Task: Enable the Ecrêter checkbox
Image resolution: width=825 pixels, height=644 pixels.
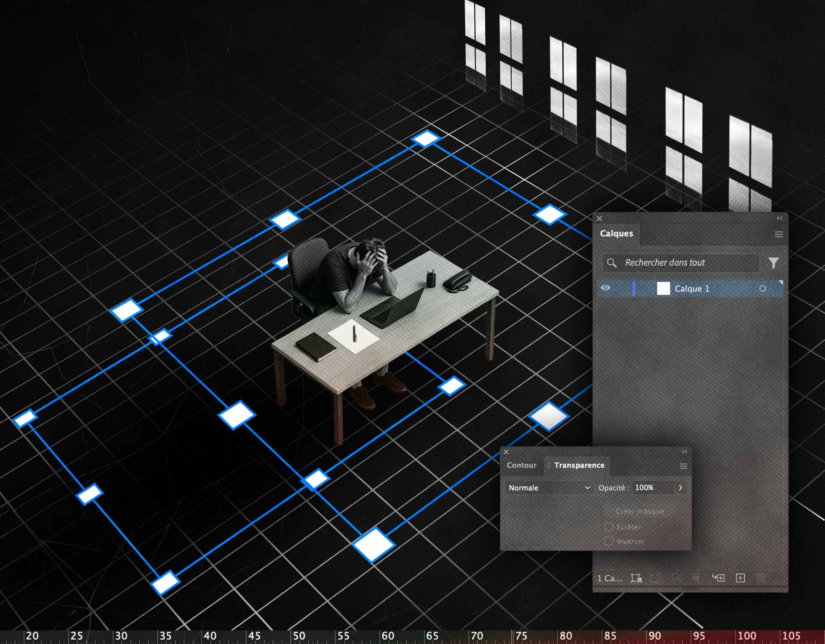Action: click(608, 526)
